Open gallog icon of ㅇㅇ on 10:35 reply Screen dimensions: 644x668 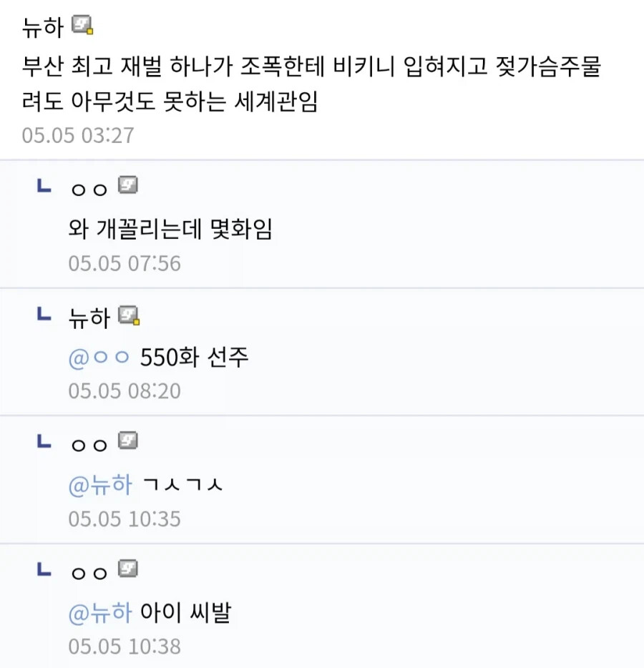click(x=128, y=441)
